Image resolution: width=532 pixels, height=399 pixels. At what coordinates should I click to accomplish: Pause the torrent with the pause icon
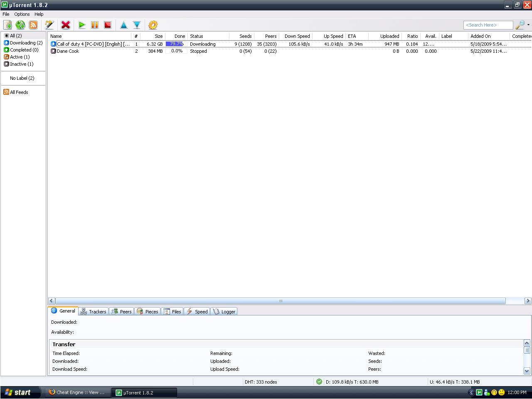click(x=95, y=25)
